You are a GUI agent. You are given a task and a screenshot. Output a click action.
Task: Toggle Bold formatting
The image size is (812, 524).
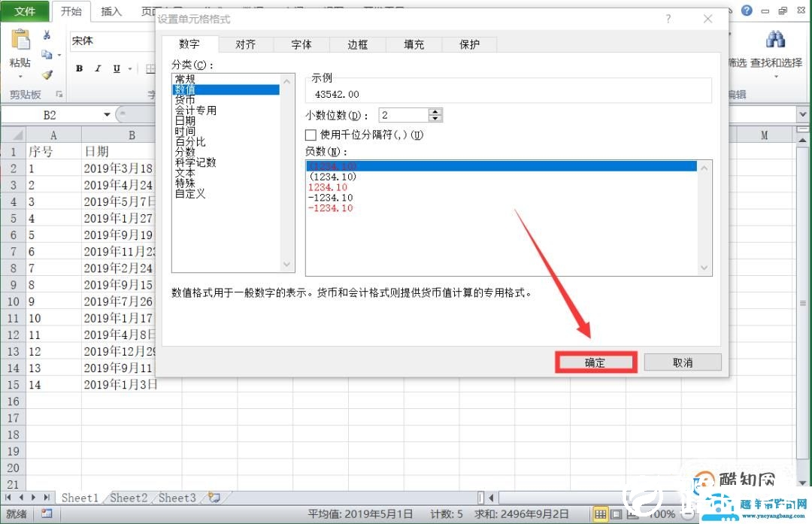79,68
